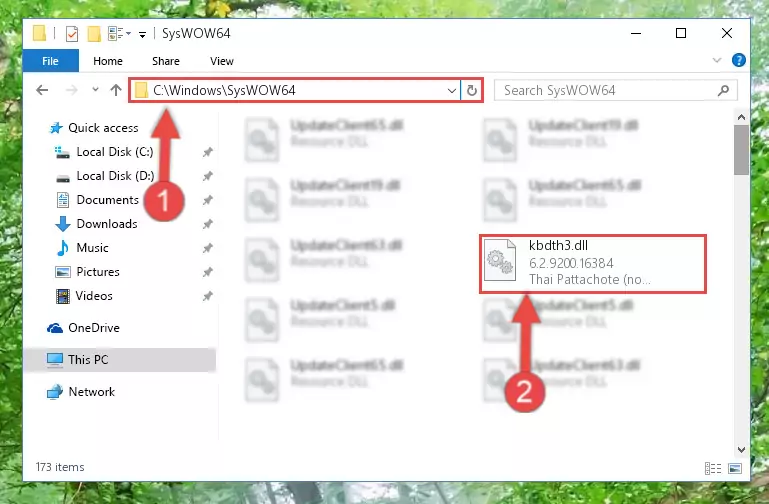Select the kbdth3.dll file

click(593, 264)
